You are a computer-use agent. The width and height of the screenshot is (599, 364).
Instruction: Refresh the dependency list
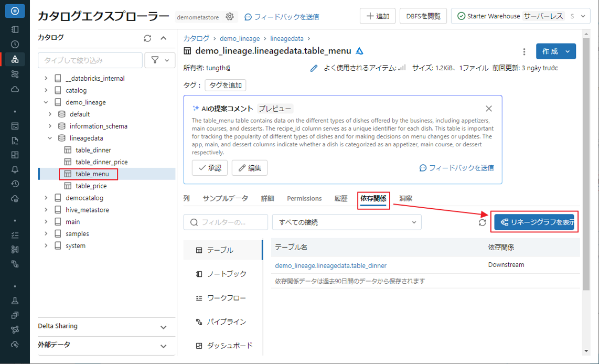(x=482, y=222)
